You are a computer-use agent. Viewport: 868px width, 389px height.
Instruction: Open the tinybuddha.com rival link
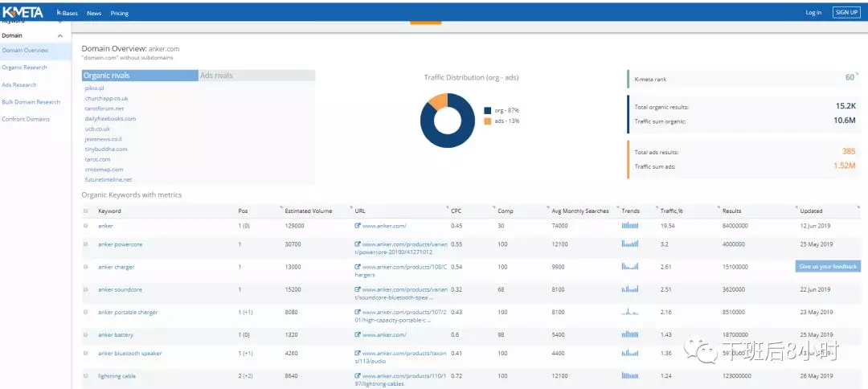click(106, 149)
